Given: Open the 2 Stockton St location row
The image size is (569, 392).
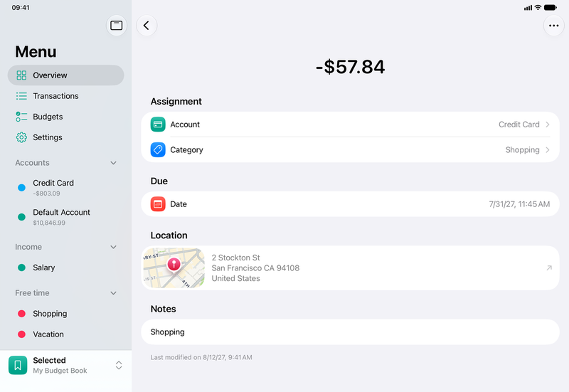Looking at the screenshot, I should coord(350,268).
